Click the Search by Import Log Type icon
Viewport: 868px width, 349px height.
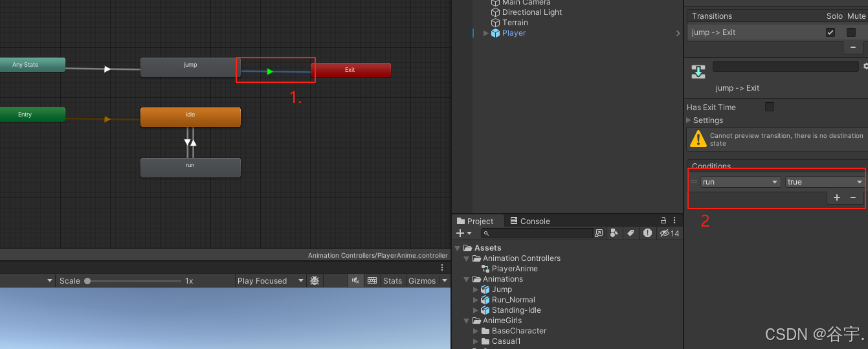pyautogui.click(x=647, y=233)
